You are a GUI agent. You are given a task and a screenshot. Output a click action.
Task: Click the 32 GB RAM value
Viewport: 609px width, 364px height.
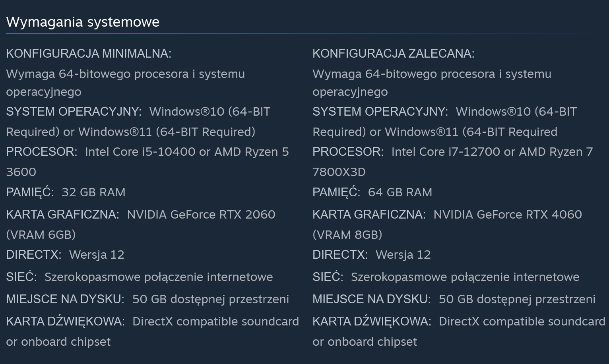[x=93, y=192]
